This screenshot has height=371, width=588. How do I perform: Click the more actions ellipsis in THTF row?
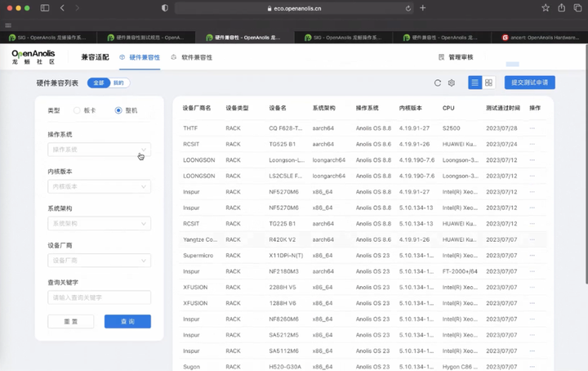click(x=532, y=128)
